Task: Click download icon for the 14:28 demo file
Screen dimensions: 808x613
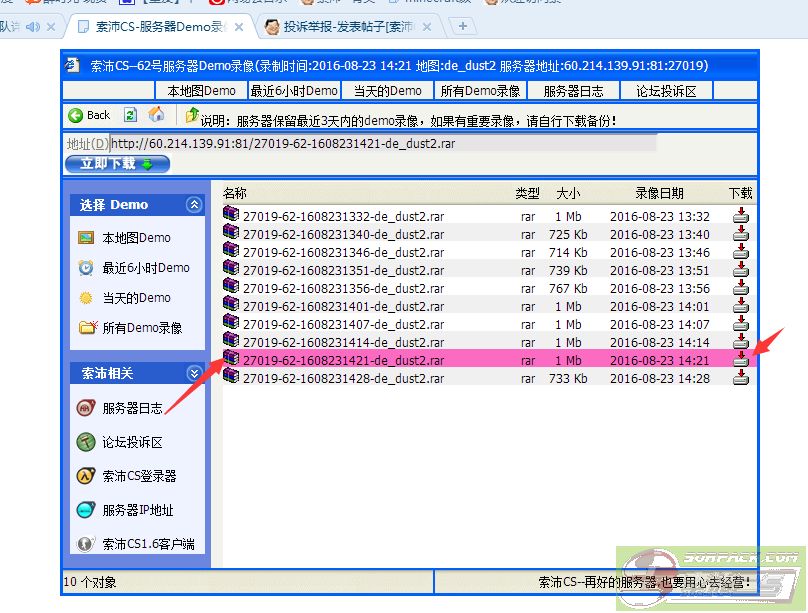Action: point(740,378)
